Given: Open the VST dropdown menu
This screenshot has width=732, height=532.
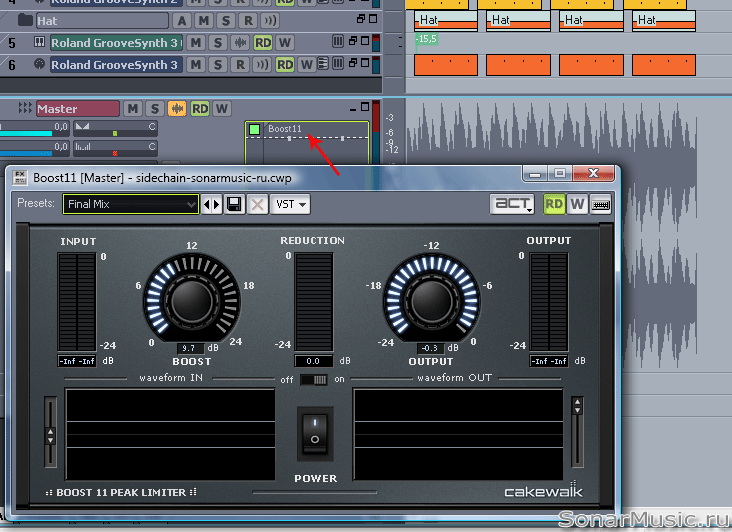Looking at the screenshot, I should click(x=290, y=204).
